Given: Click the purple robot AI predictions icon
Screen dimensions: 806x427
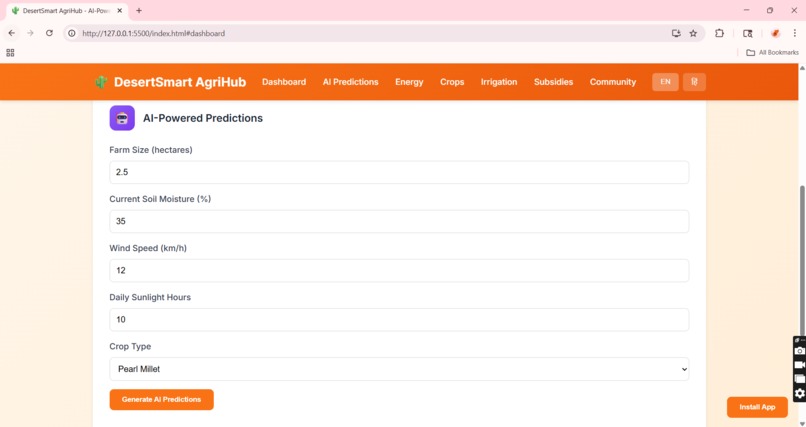Looking at the screenshot, I should point(122,118).
